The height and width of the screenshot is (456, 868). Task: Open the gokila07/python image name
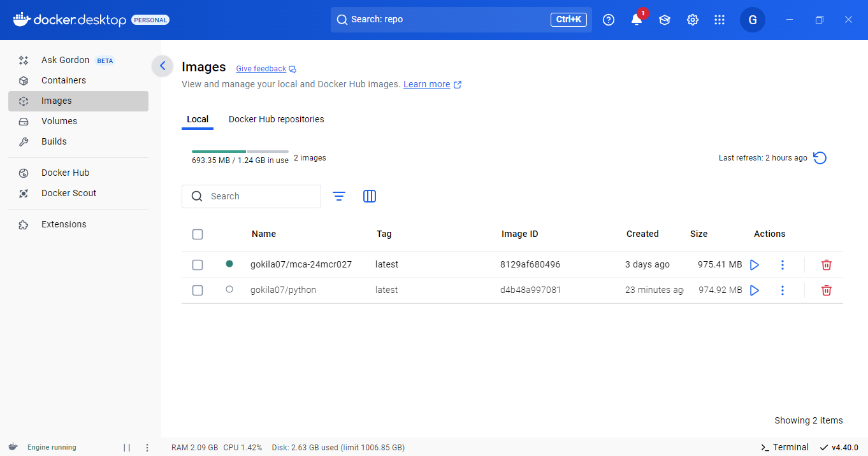[283, 290]
